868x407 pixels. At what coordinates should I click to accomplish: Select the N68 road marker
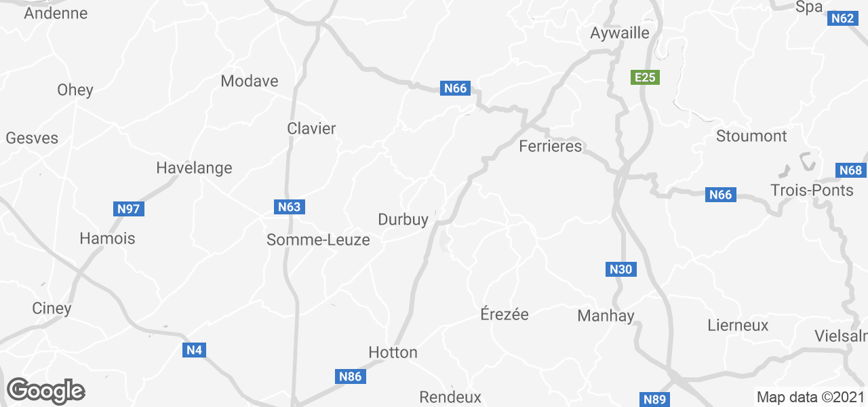click(x=850, y=170)
